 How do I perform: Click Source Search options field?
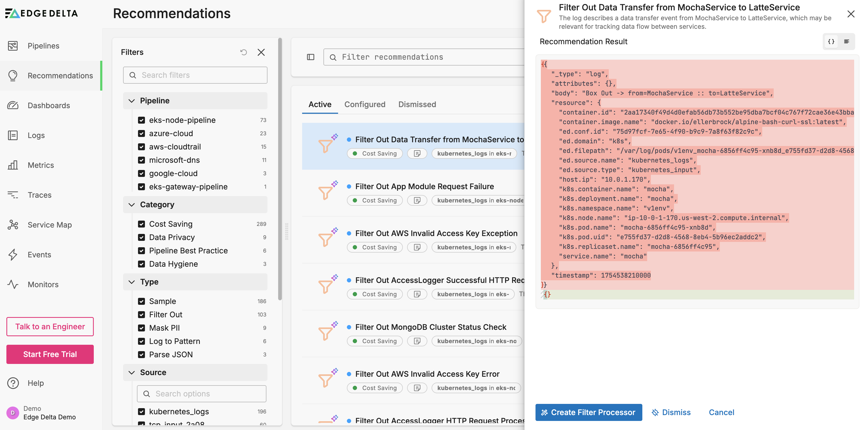tap(201, 394)
